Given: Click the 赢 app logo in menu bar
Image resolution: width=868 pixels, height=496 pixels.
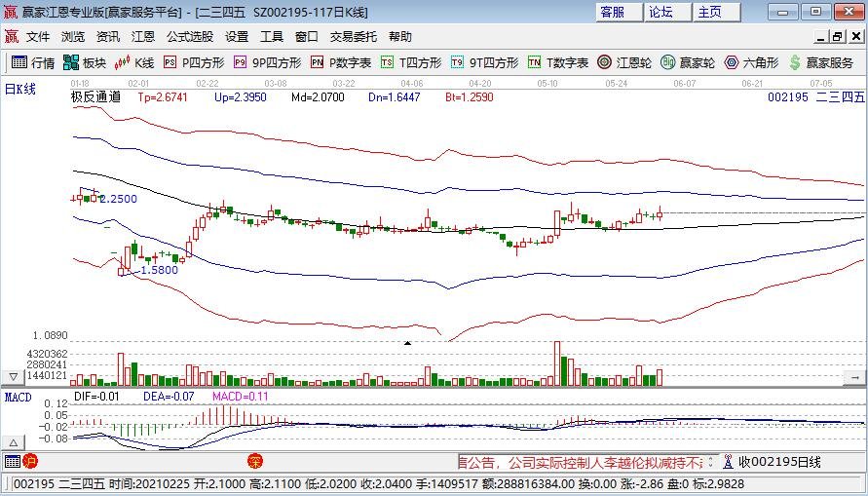Looking at the screenshot, I should [x=11, y=37].
